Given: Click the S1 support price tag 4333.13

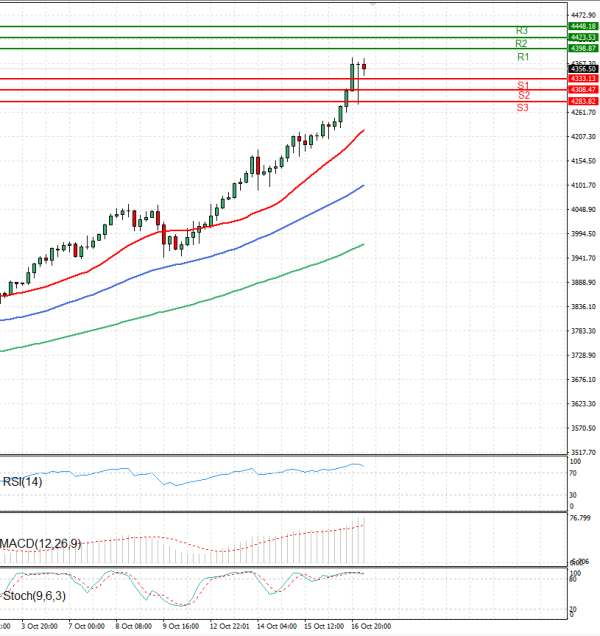Looking at the screenshot, I should (x=582, y=78).
